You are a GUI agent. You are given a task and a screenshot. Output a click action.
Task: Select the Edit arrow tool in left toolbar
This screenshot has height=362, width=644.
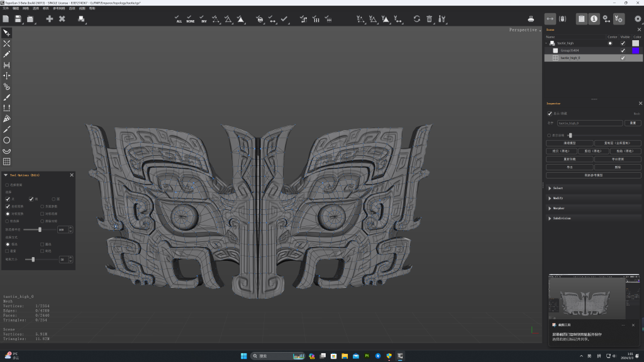click(x=6, y=33)
